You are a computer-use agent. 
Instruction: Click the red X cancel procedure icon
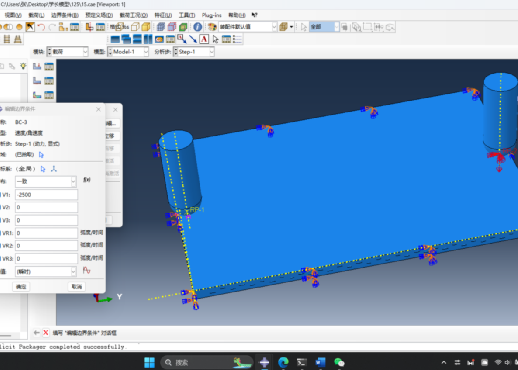point(46,333)
